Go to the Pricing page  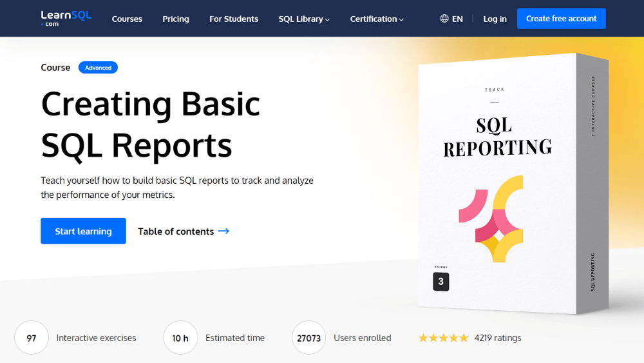click(x=176, y=19)
